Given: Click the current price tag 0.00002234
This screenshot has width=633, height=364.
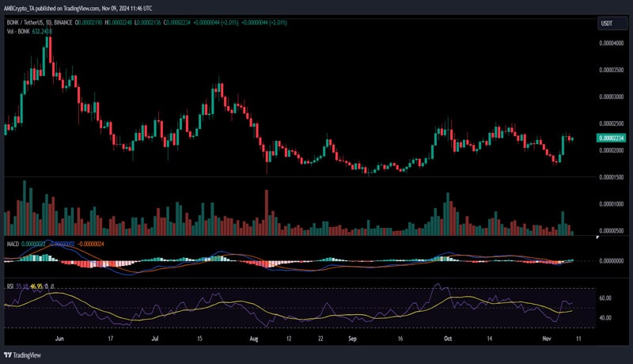Looking at the screenshot, I should pyautogui.click(x=610, y=138).
